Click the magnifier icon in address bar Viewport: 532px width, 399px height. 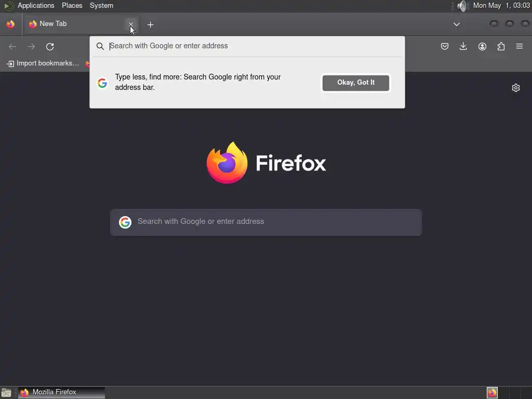[100, 46]
